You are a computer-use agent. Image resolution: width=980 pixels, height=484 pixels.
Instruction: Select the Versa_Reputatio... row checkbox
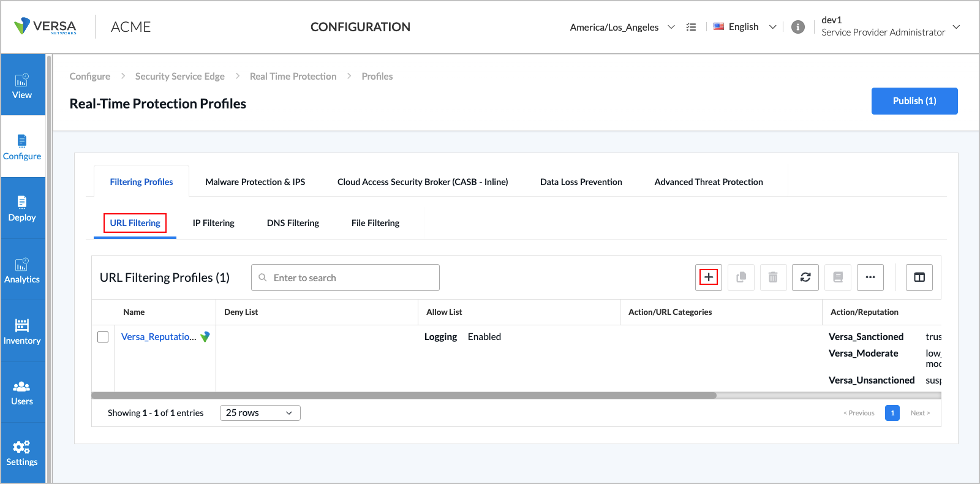click(x=103, y=337)
